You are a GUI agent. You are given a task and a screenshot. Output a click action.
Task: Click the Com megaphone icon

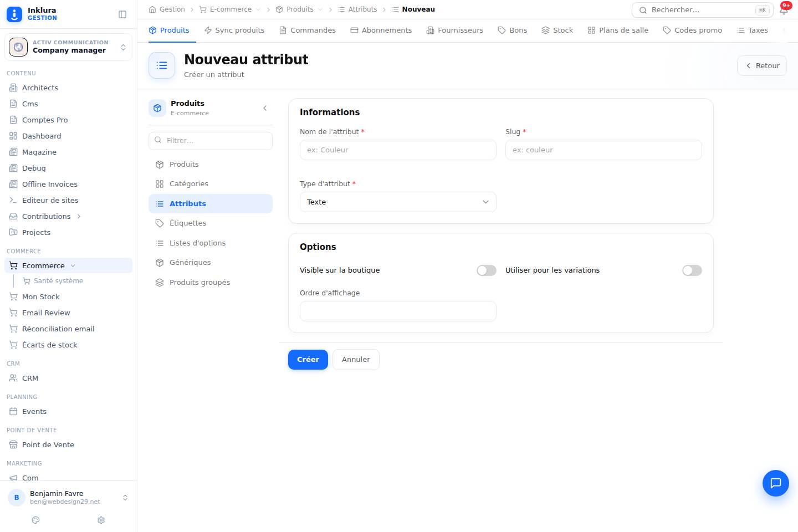click(13, 478)
